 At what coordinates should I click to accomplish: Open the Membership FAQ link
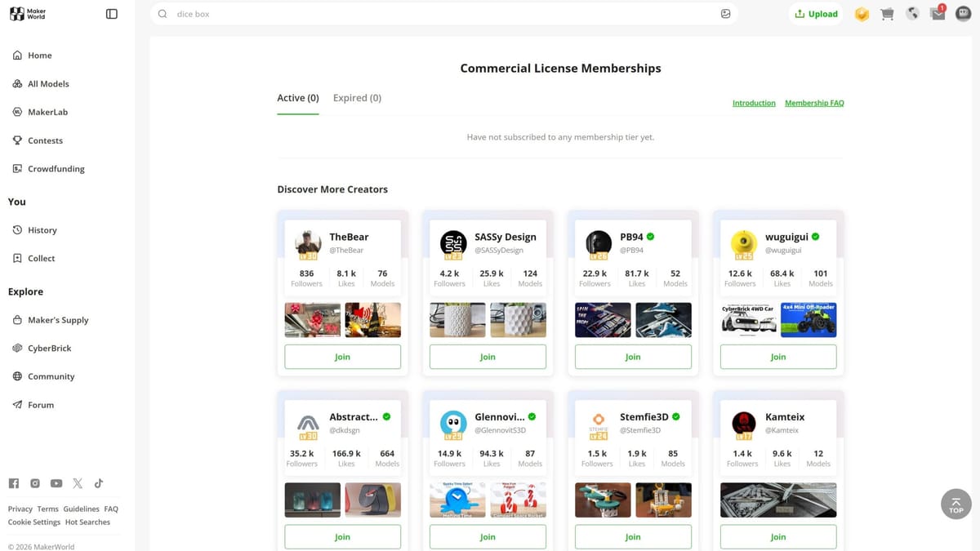814,104
